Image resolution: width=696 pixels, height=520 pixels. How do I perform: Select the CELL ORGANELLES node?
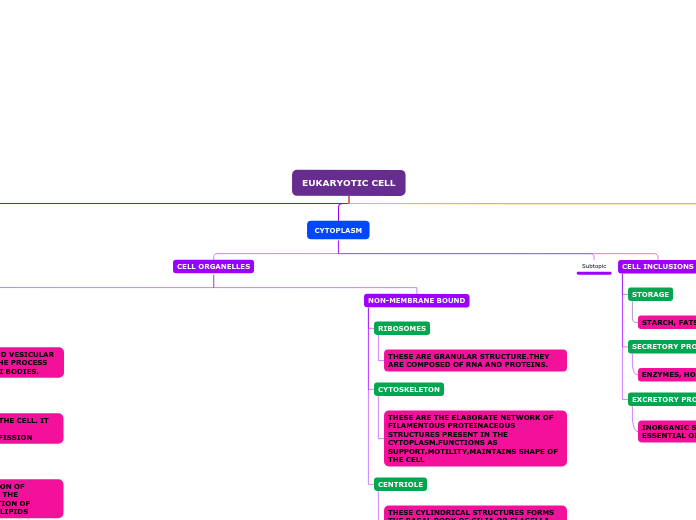click(x=213, y=267)
